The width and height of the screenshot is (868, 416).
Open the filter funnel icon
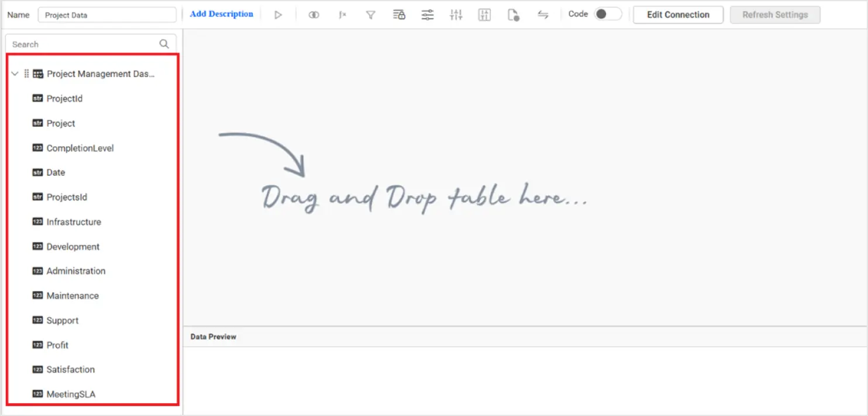coord(370,14)
